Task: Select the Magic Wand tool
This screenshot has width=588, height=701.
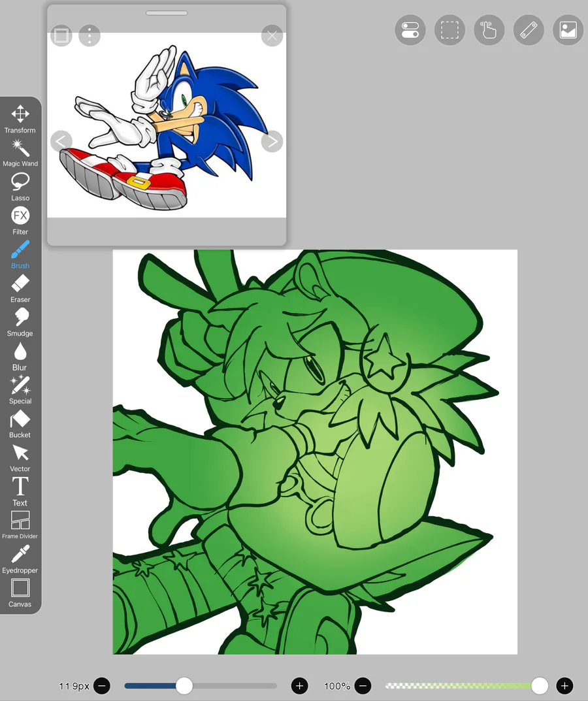Action: (20, 153)
